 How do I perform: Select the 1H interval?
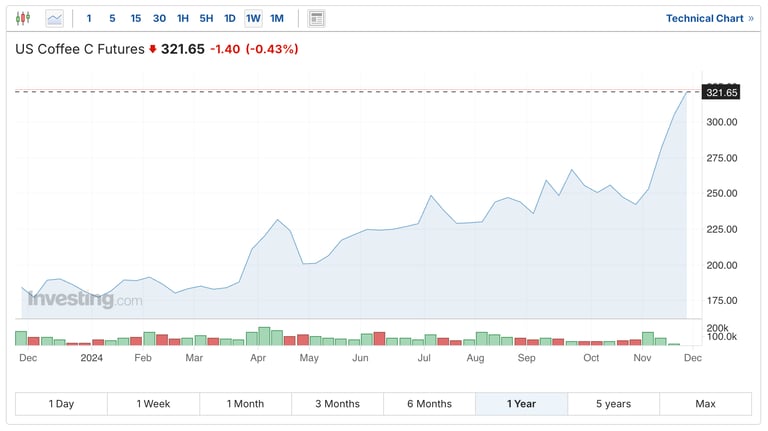[183, 19]
